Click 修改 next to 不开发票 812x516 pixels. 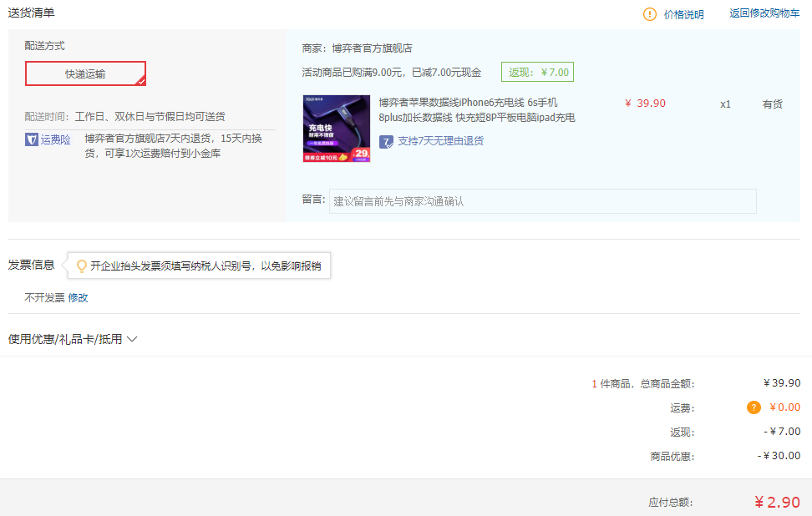click(x=78, y=297)
